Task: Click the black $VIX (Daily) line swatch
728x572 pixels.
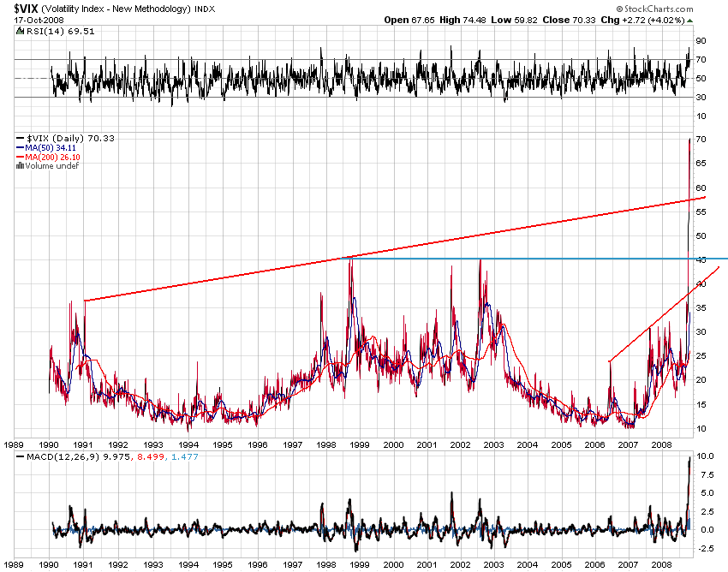Action: point(20,138)
